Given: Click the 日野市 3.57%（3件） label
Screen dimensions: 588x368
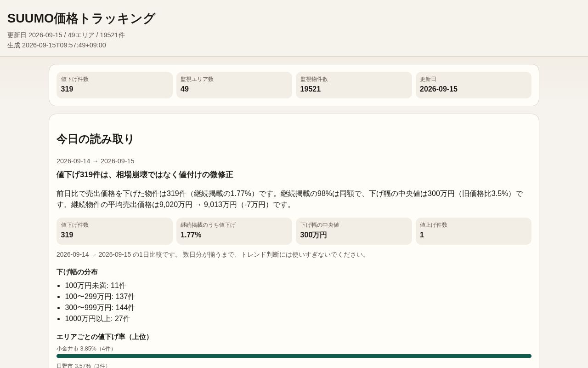Looking at the screenshot, I should [x=83, y=366].
